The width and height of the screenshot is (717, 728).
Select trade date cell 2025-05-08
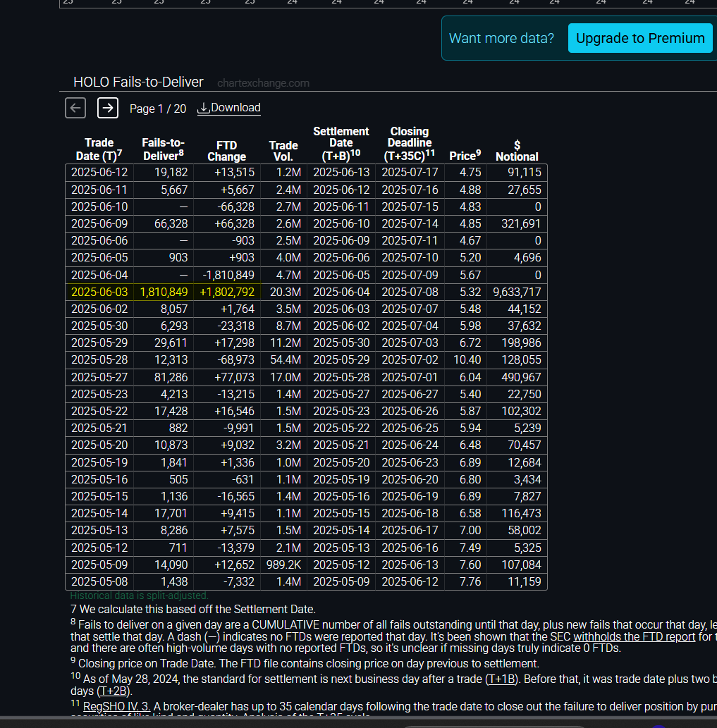point(99,581)
